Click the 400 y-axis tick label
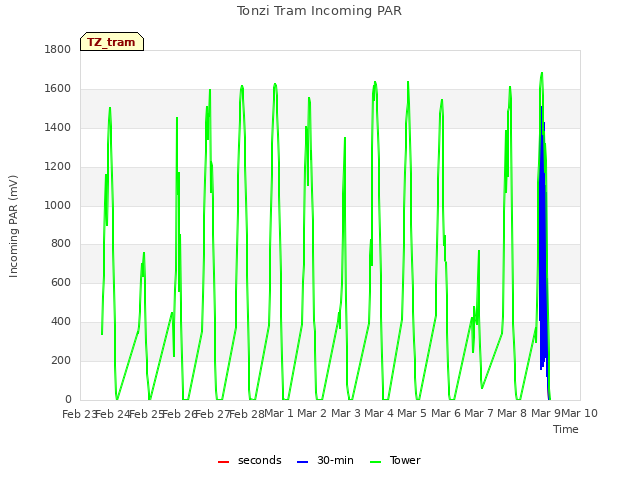640x480 pixels. (61, 322)
